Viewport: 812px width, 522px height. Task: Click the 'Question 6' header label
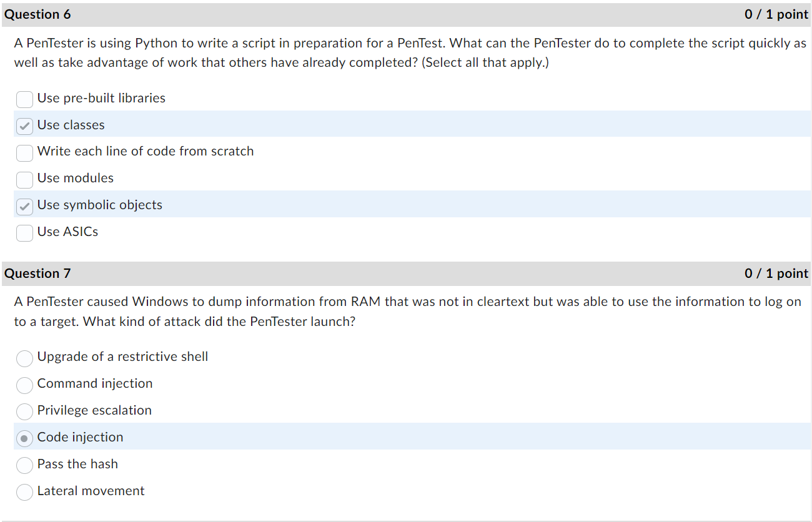tap(37, 14)
